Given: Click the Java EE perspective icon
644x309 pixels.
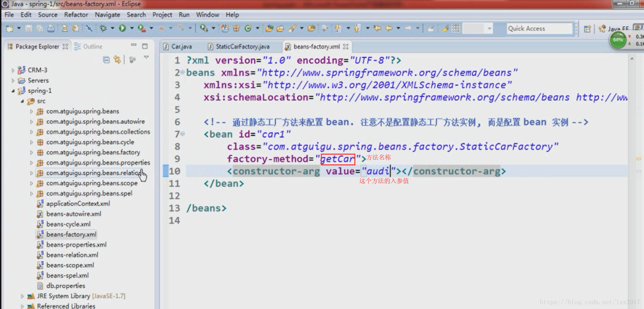Looking at the screenshot, I should pyautogui.click(x=602, y=29).
